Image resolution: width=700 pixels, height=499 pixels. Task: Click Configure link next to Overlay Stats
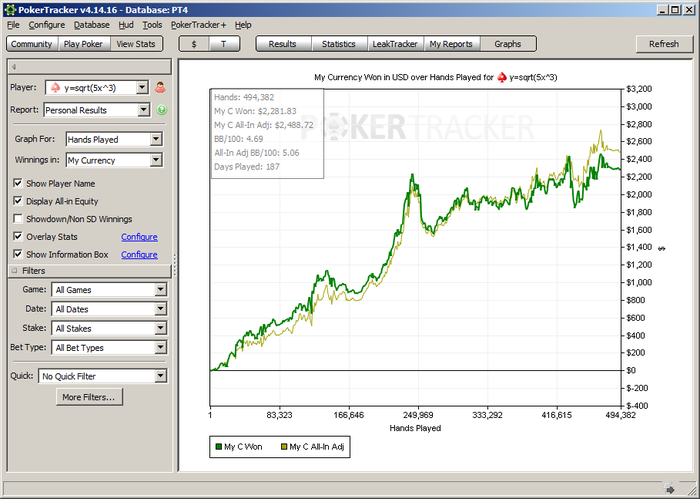[139, 237]
